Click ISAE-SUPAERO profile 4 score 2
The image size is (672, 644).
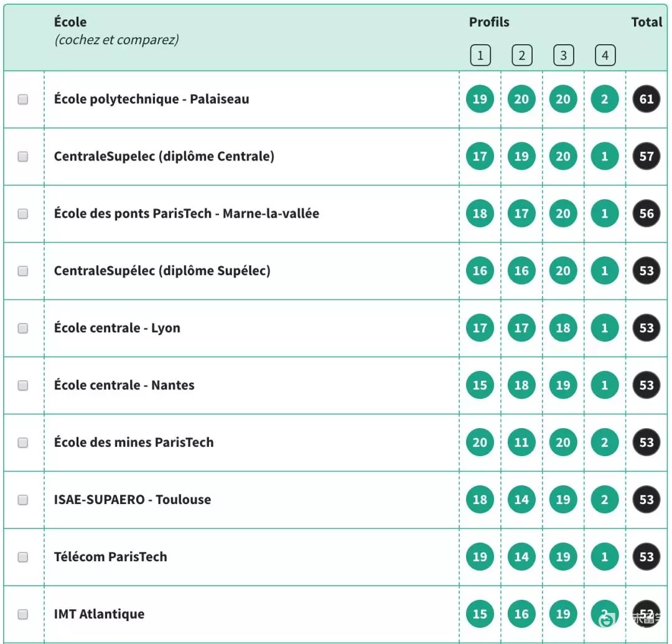[605, 500]
